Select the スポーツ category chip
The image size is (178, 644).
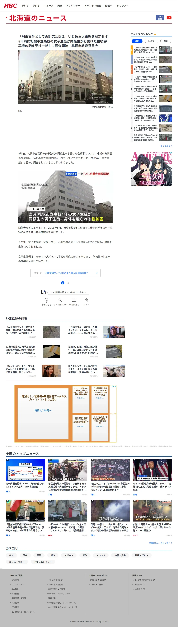click(69, 555)
